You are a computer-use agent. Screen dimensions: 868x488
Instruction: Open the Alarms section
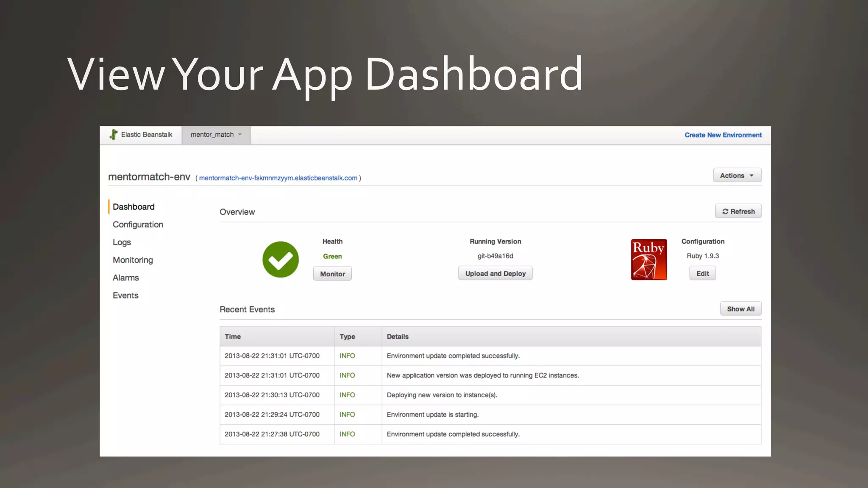126,278
